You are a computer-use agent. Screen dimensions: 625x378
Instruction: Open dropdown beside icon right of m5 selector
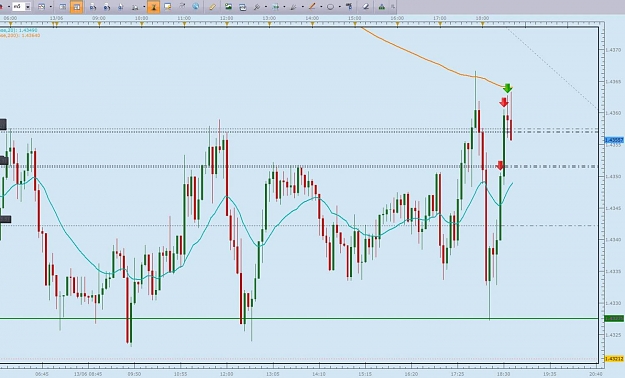pos(51,7)
